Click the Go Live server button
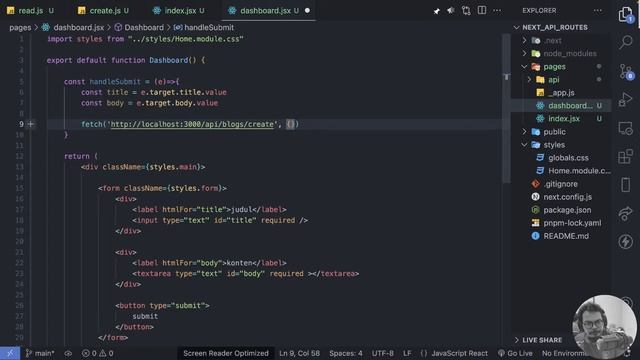Image resolution: width=640 pixels, height=360 pixels. [515, 353]
